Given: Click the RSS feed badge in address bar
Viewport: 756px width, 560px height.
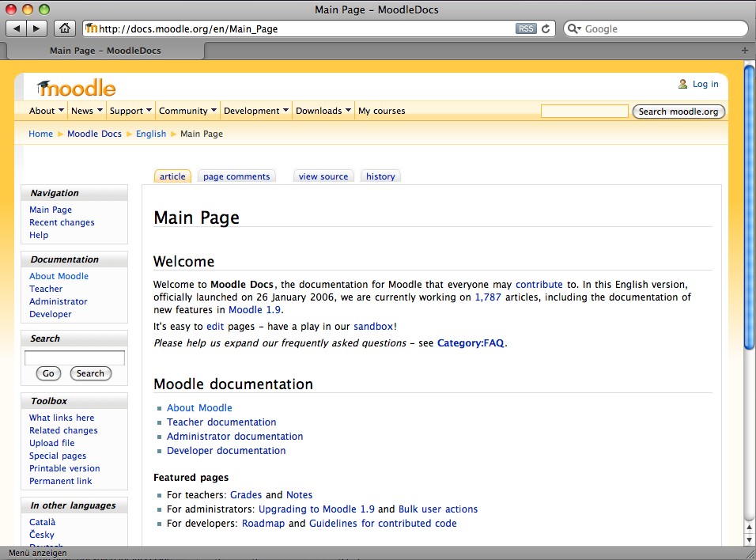Looking at the screenshot, I should pyautogui.click(x=526, y=28).
